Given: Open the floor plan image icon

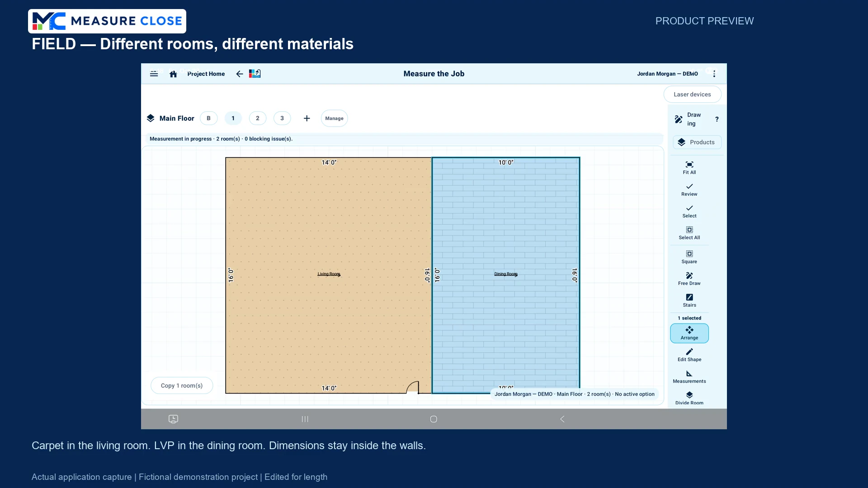Looking at the screenshot, I should pos(255,74).
